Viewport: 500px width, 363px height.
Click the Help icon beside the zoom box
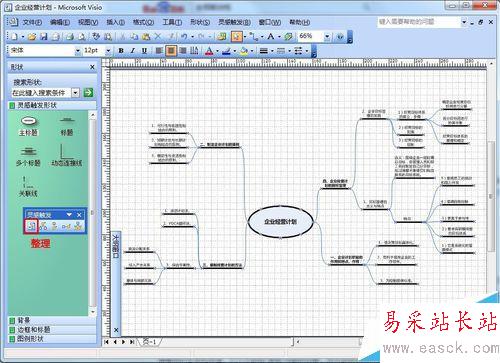tap(340, 36)
